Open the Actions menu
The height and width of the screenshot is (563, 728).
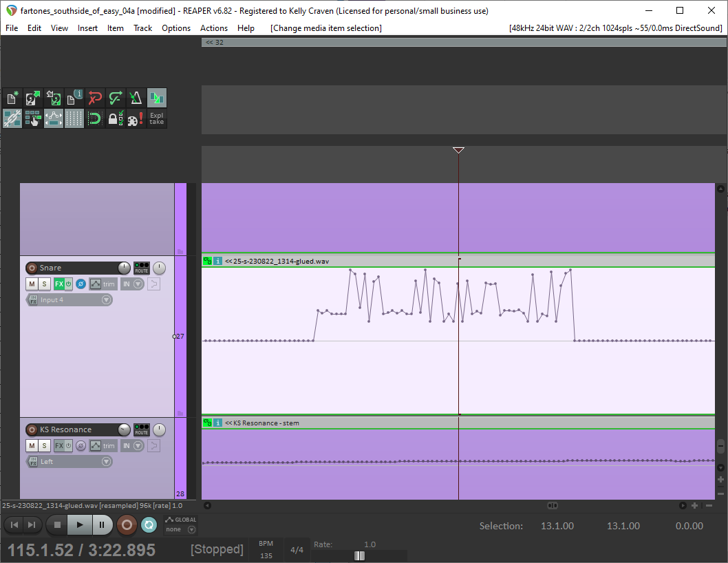(x=213, y=28)
